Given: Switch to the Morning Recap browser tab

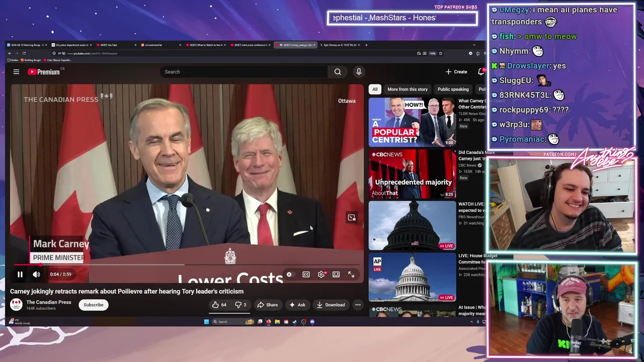Looking at the screenshot, I should [x=26, y=45].
